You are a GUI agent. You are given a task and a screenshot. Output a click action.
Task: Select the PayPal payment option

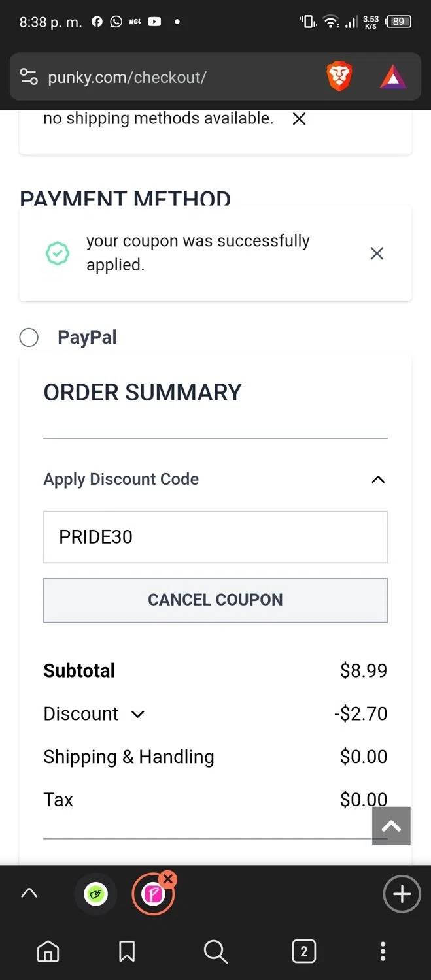(29, 337)
